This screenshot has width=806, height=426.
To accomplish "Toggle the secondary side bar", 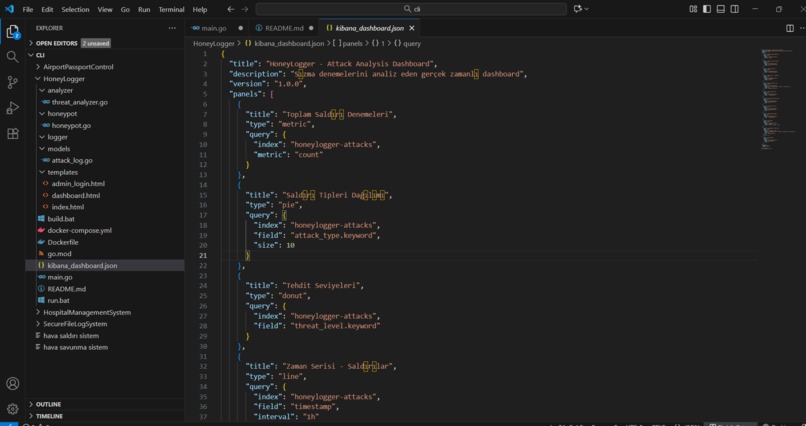I will [x=735, y=9].
